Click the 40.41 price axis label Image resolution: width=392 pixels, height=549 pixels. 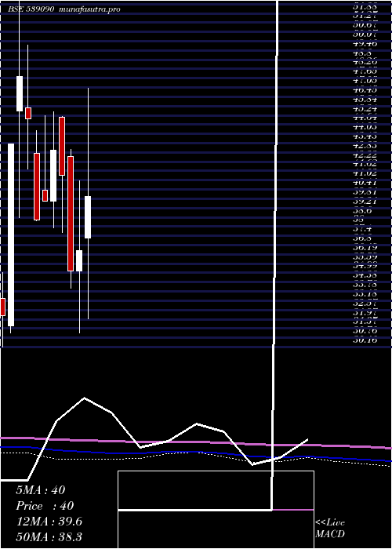coord(365,183)
